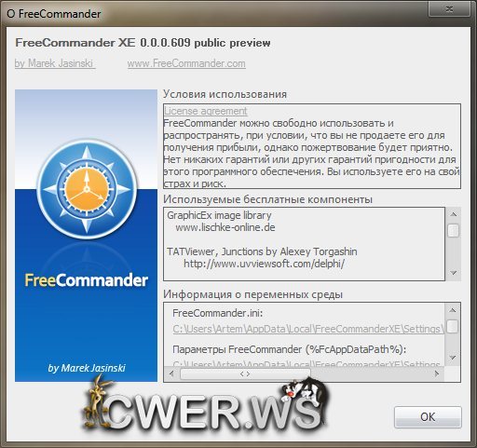
Task: Click the license line ending 'страх и риск.'
Action: (x=195, y=183)
